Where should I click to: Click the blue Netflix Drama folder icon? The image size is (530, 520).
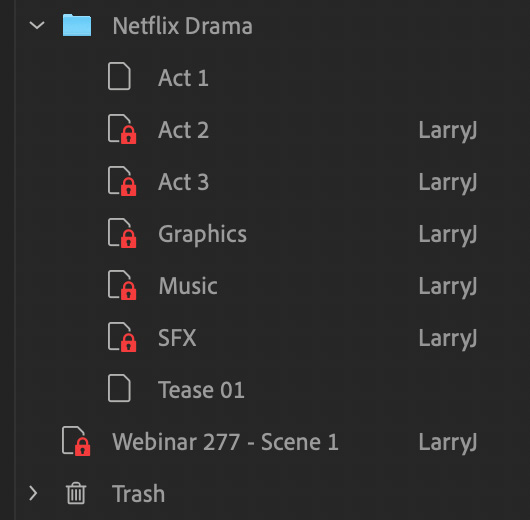tap(77, 25)
